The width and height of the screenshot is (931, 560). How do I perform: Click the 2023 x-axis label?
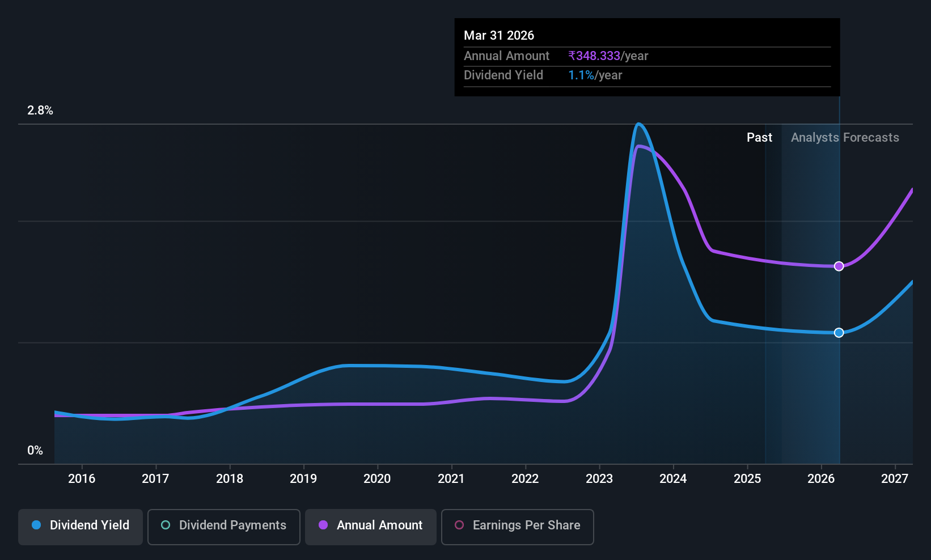coord(599,479)
